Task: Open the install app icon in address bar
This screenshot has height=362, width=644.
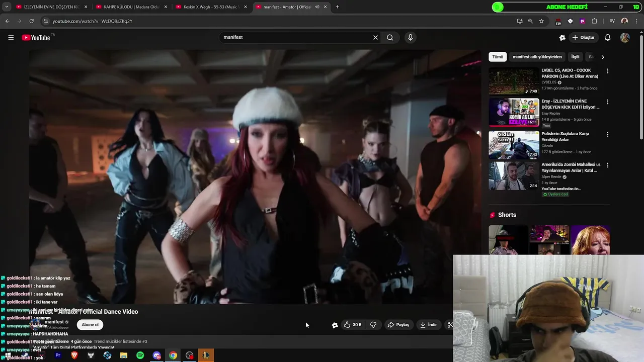Action: (520, 21)
